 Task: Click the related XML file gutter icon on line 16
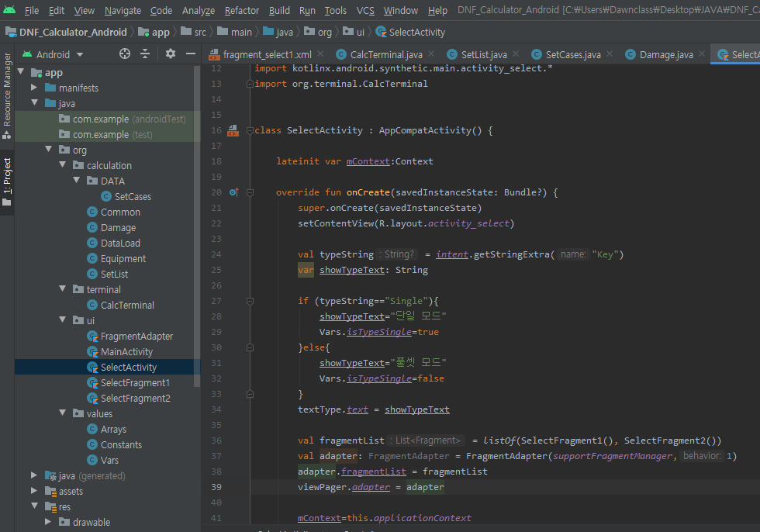233,130
